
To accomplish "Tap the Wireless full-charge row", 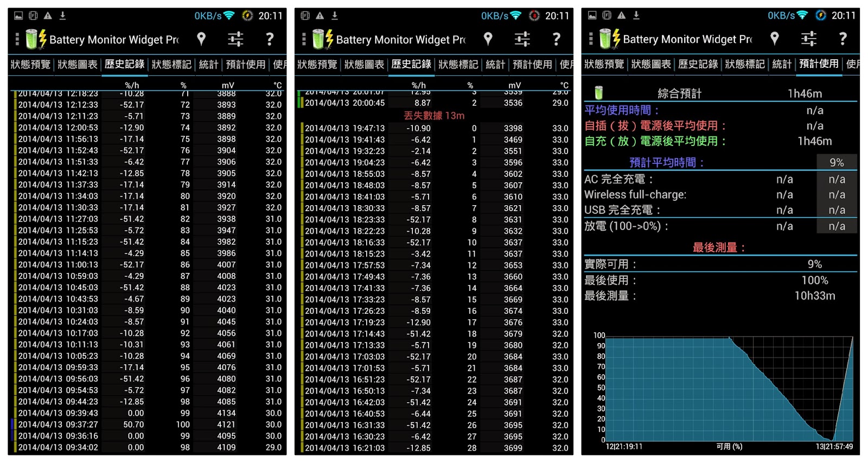I will pos(720,194).
